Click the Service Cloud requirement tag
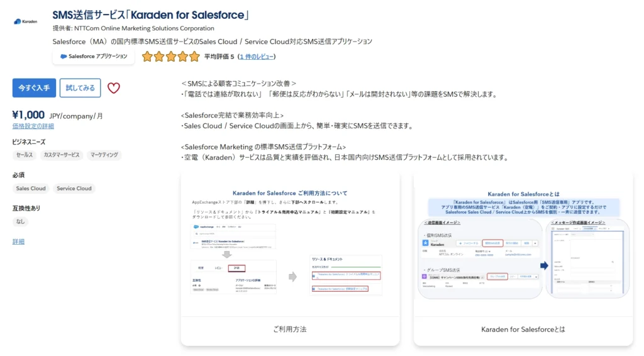Screen dimensions: 644x356 (x=74, y=188)
